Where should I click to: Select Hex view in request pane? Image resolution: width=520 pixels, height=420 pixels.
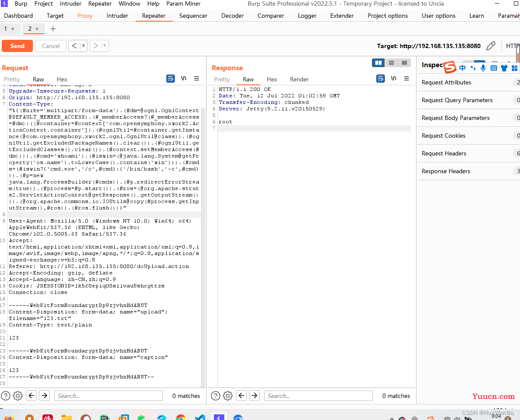click(62, 79)
